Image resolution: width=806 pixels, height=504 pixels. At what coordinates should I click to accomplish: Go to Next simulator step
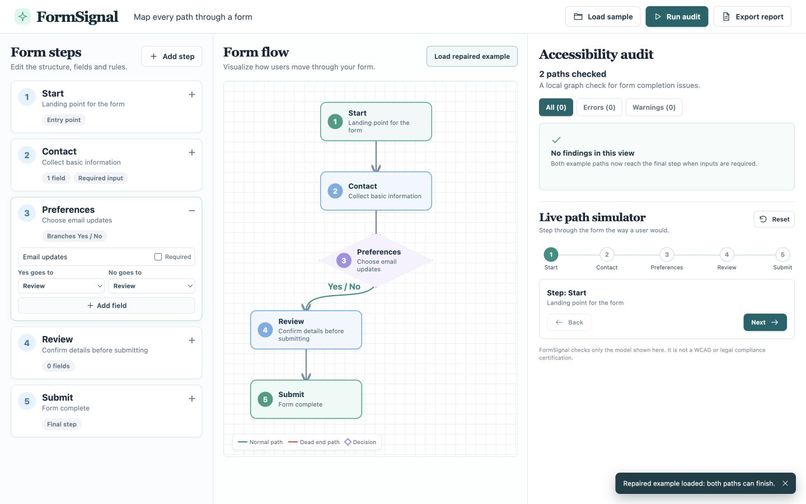(x=765, y=322)
